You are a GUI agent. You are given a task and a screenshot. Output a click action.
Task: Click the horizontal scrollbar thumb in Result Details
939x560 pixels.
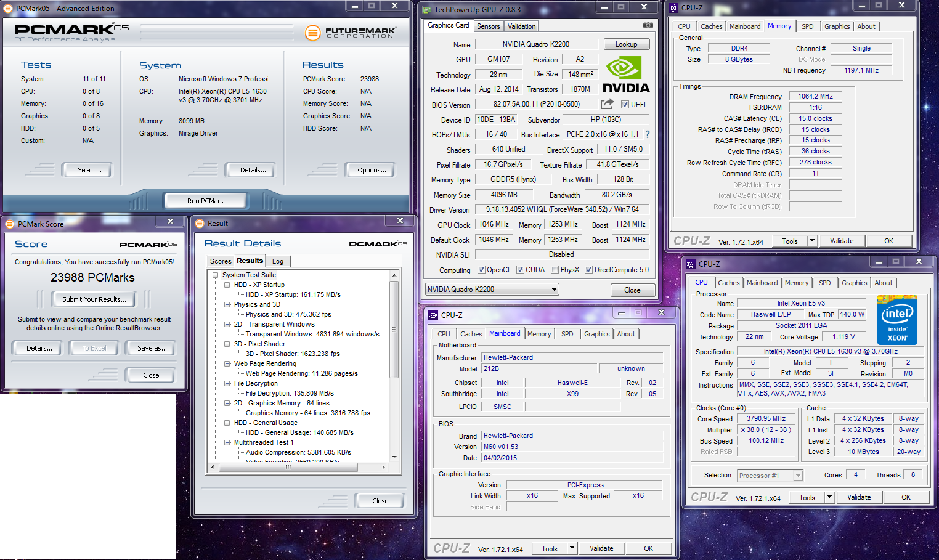(x=288, y=467)
